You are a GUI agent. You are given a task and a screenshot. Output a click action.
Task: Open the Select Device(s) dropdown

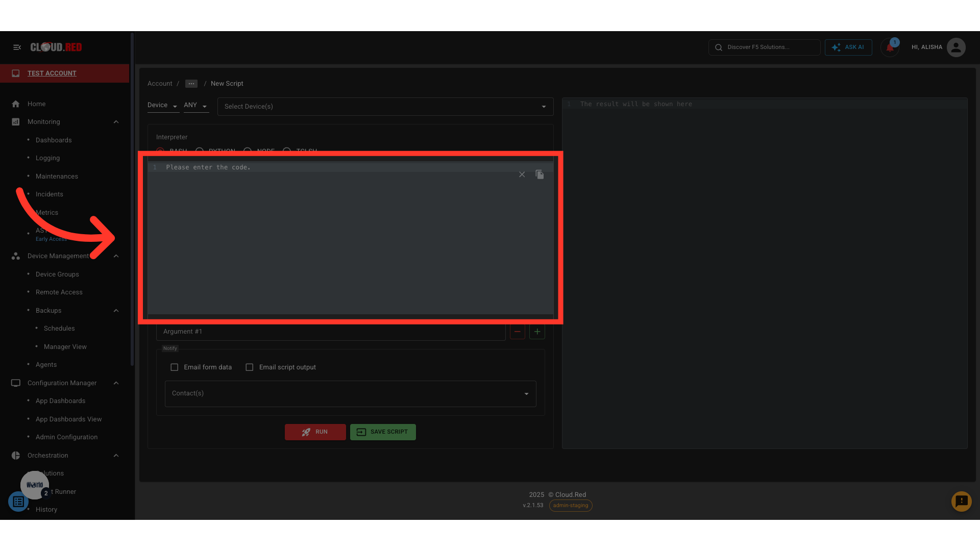tap(385, 107)
